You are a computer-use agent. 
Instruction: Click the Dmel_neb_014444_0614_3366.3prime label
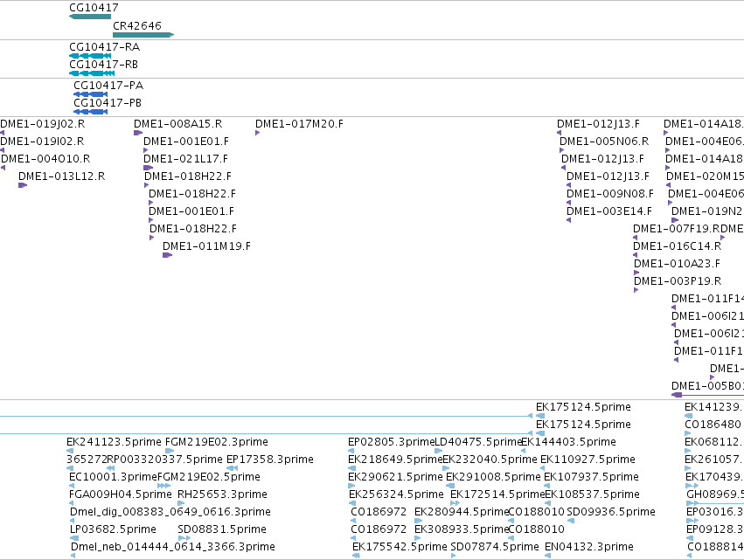tap(173, 548)
